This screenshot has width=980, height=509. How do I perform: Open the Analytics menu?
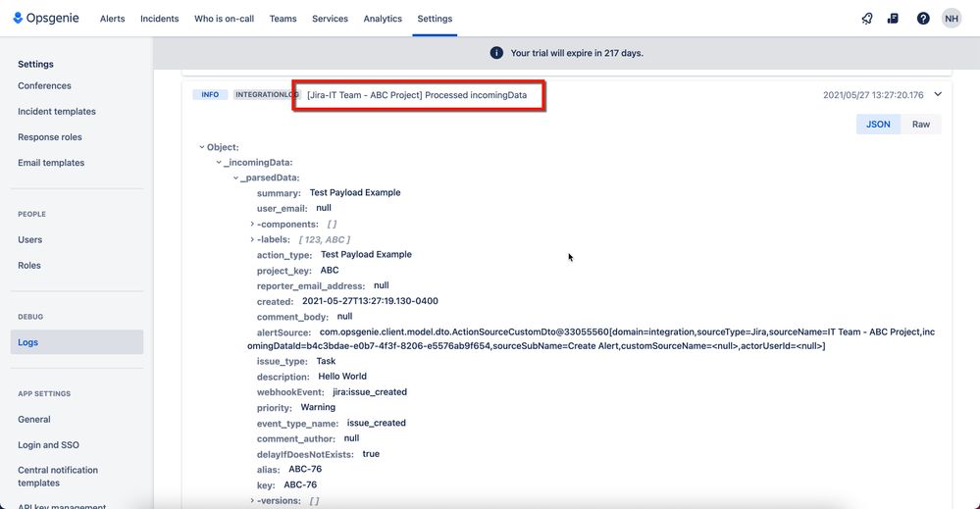(383, 19)
